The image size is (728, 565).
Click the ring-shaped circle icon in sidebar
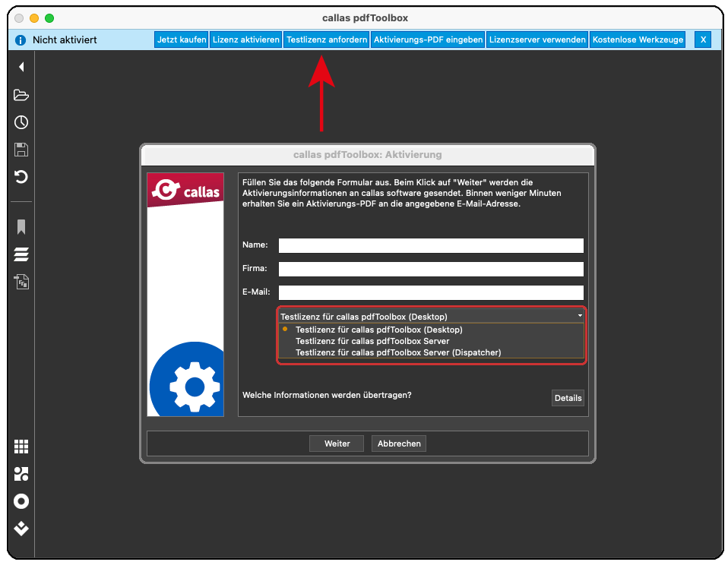[21, 501]
